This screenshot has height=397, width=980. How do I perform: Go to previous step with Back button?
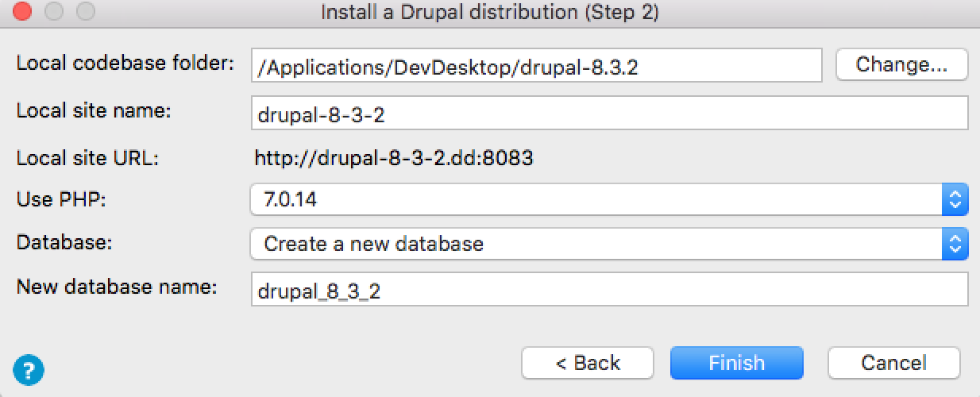pyautogui.click(x=587, y=363)
